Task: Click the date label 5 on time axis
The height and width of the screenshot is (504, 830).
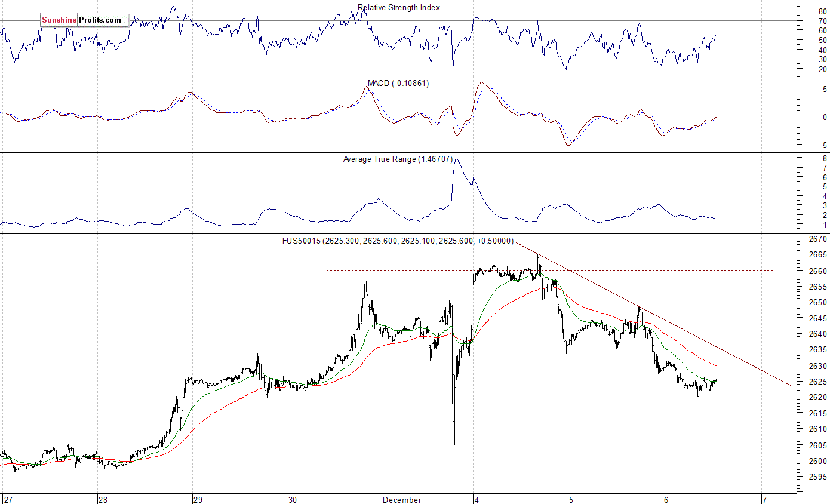Action: pyautogui.click(x=571, y=500)
